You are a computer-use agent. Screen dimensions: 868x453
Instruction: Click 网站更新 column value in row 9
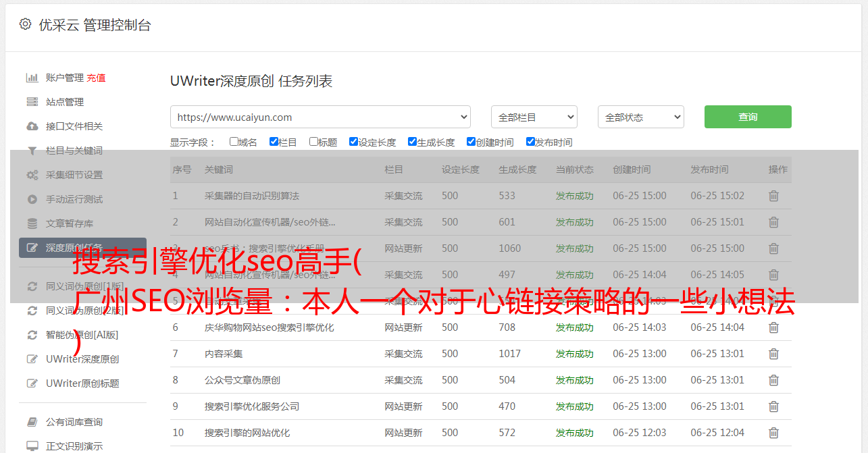click(403, 406)
